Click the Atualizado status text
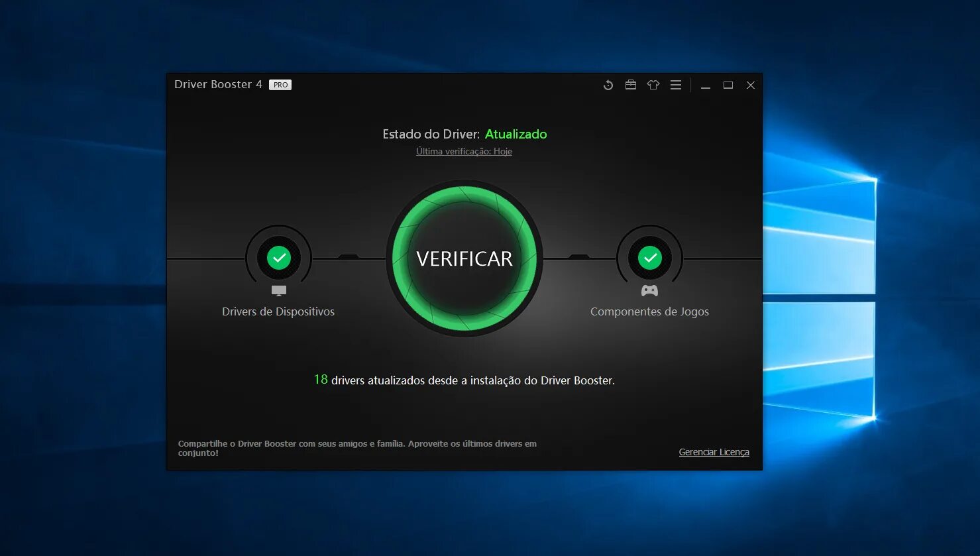The image size is (980, 556). coord(516,134)
